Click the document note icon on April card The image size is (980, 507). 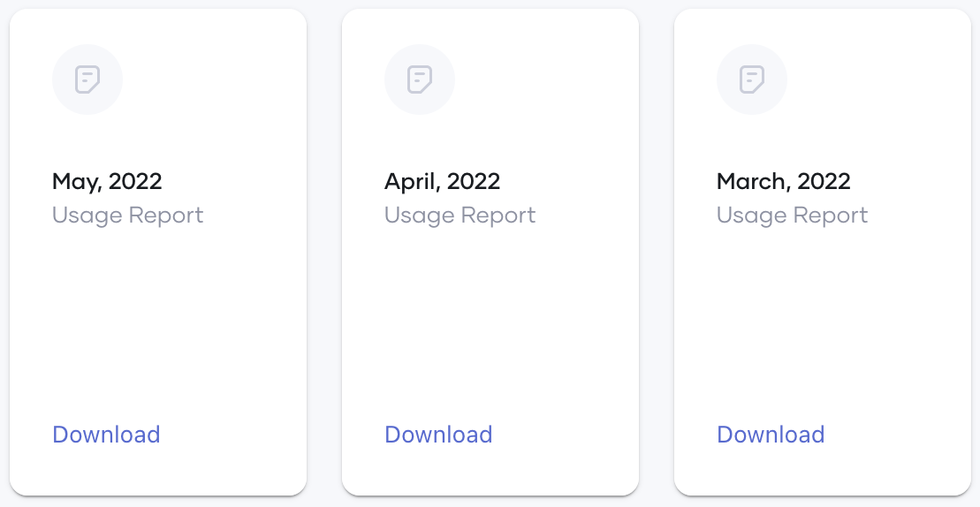coord(420,79)
